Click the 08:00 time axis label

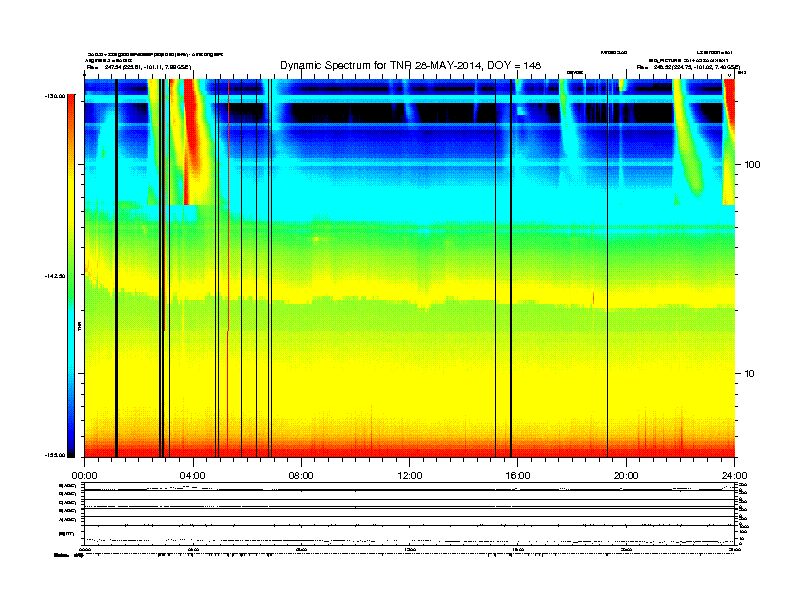coord(301,476)
